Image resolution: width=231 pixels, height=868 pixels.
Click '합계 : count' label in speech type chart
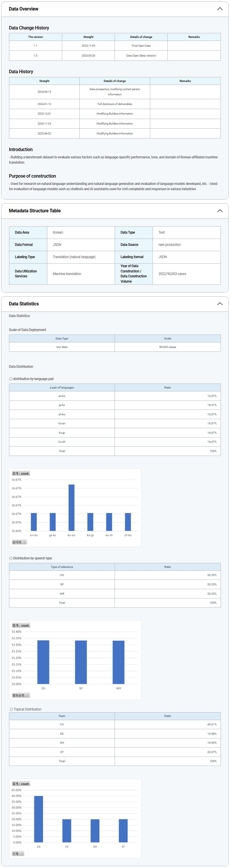(x=20, y=625)
